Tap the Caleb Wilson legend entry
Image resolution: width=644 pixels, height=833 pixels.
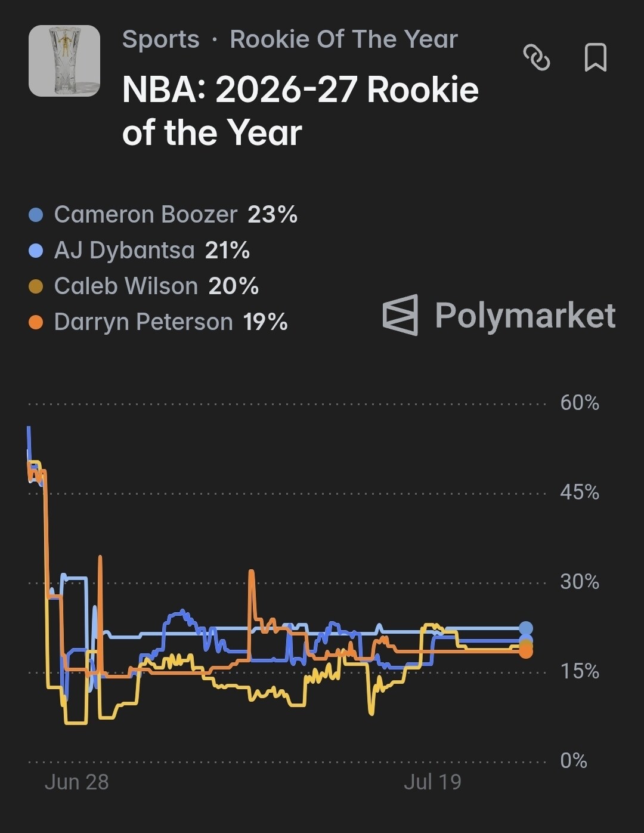click(144, 286)
